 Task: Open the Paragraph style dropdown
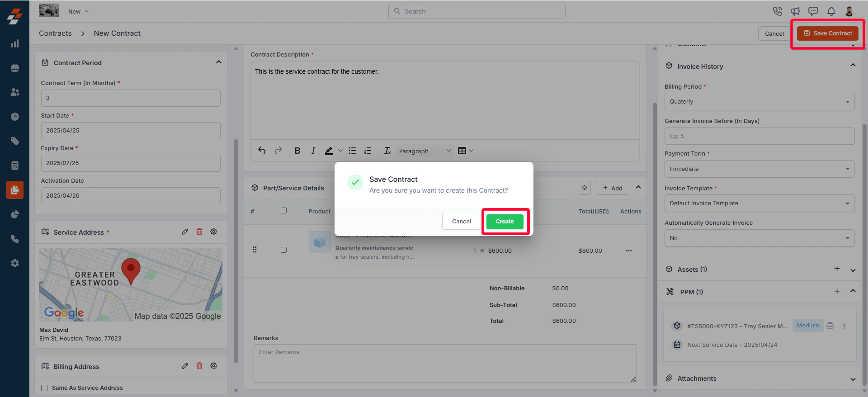click(x=425, y=151)
